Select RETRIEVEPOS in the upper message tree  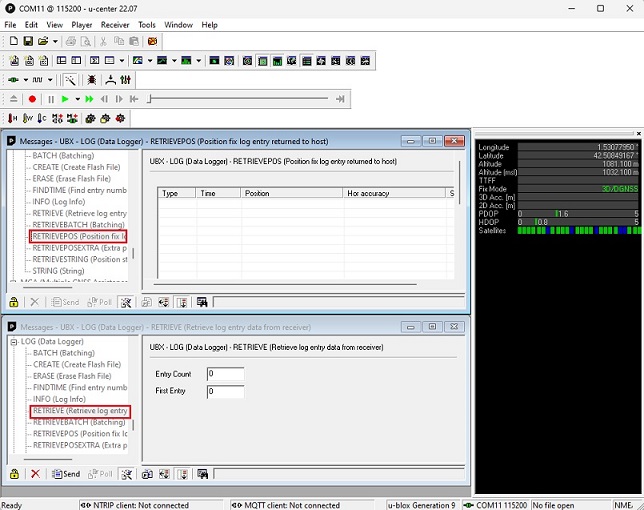point(78,236)
